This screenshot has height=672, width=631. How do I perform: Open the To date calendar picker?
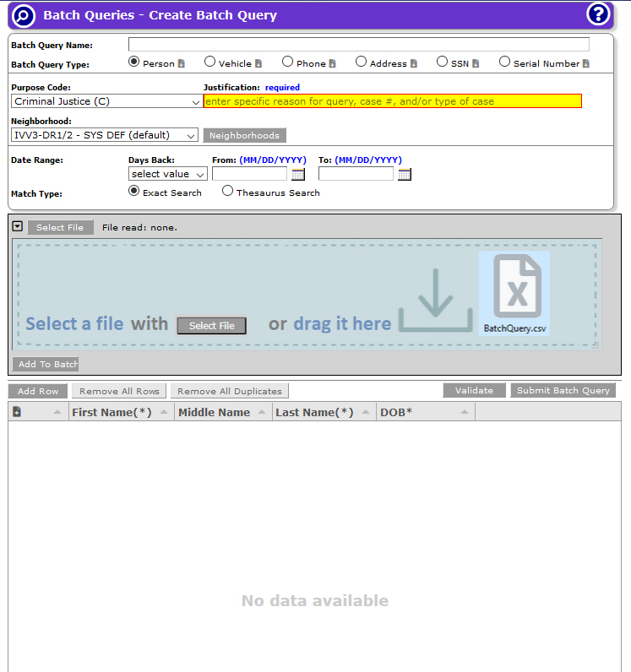[405, 174]
